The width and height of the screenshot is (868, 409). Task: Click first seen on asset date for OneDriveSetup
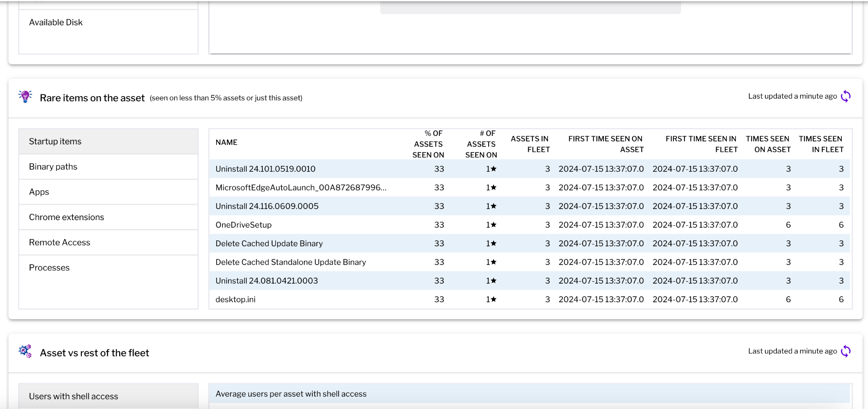pyautogui.click(x=601, y=225)
